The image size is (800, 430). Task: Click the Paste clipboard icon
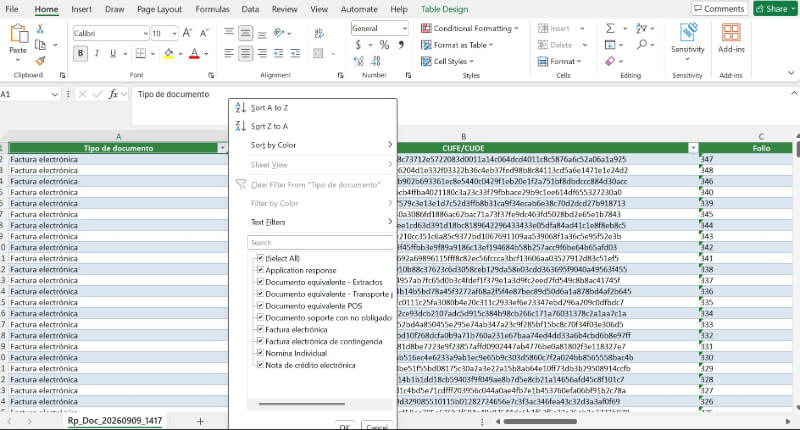18,34
